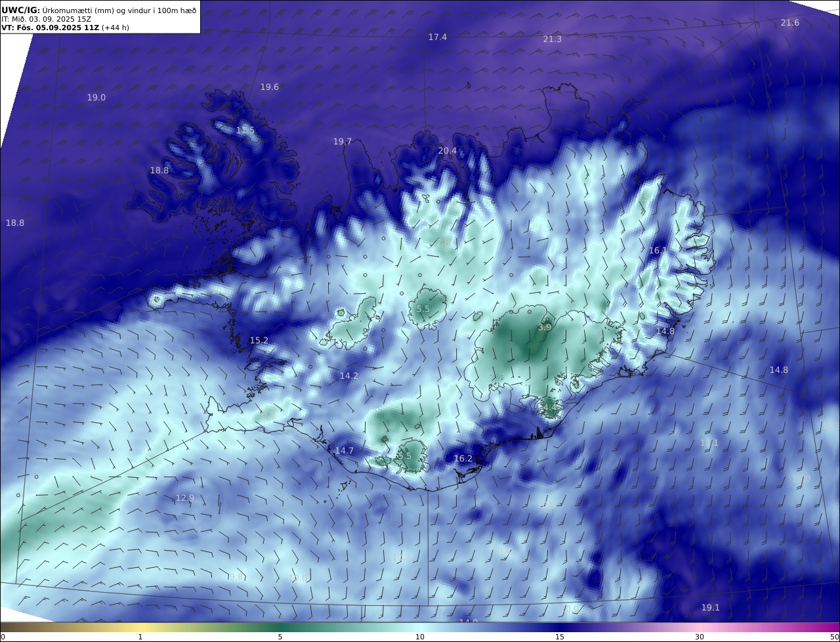This screenshot has height=642, width=840.
Task: Click the color scale bar at the bottom
Action: (420, 628)
